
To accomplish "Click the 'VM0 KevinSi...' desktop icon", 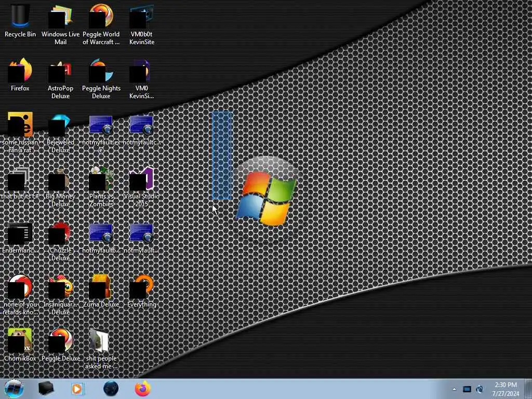I will [142, 79].
